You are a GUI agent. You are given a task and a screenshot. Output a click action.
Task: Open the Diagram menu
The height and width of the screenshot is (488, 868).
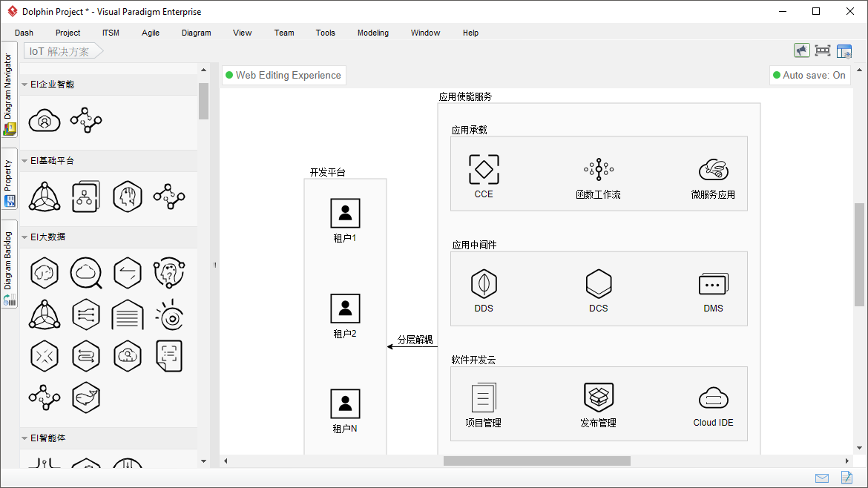197,33
